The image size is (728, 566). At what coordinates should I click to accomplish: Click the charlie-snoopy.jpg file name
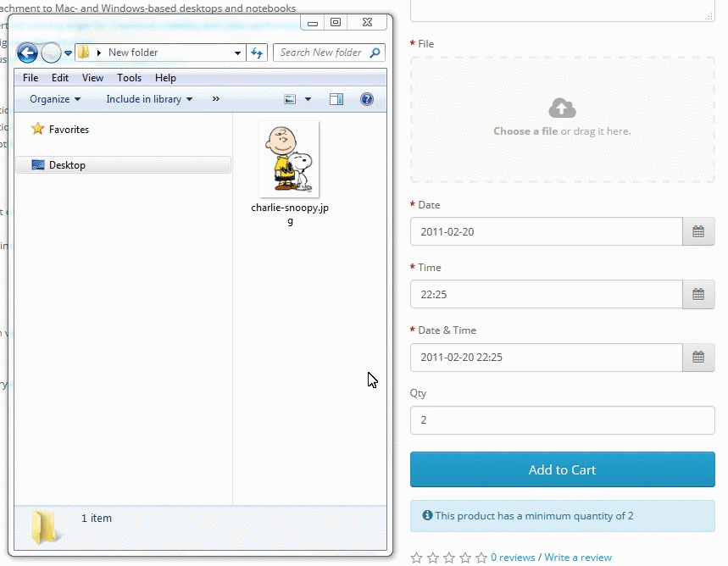[290, 214]
